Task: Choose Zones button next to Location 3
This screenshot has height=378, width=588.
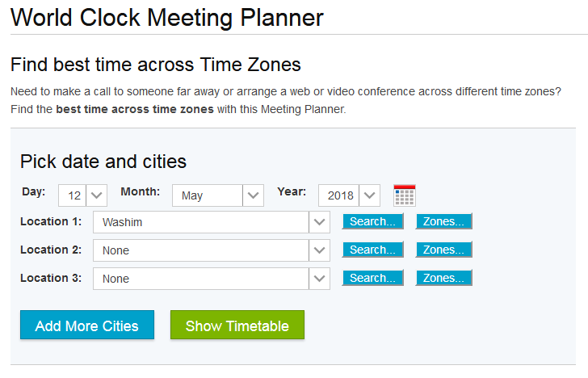Action: click(443, 278)
